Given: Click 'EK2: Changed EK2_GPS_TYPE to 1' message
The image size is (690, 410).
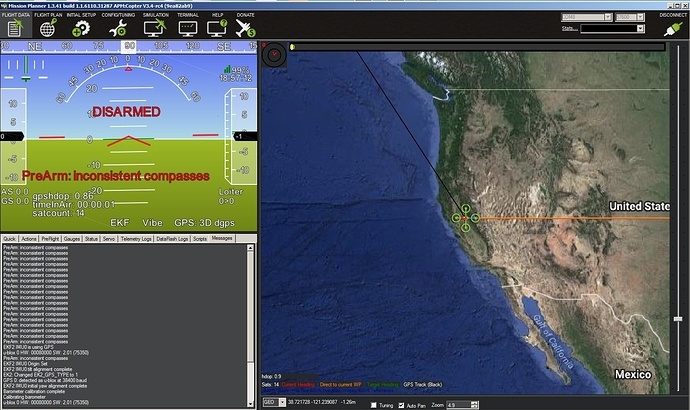Looking at the screenshot, I should point(40,375).
